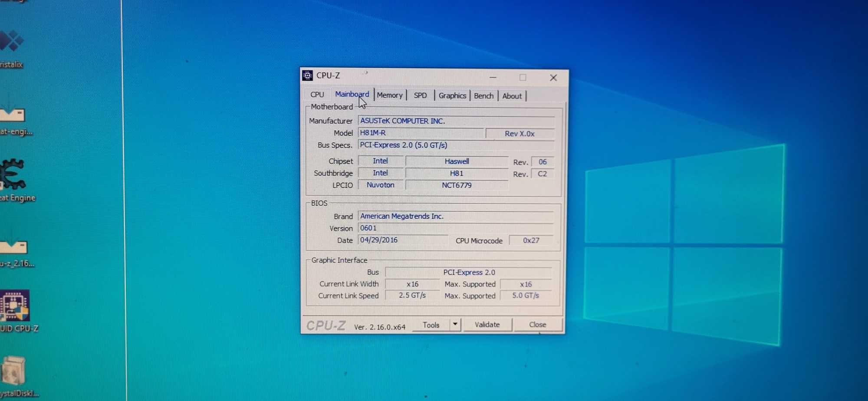This screenshot has width=868, height=401.
Task: Click the Rev X.0x field
Action: [519, 134]
